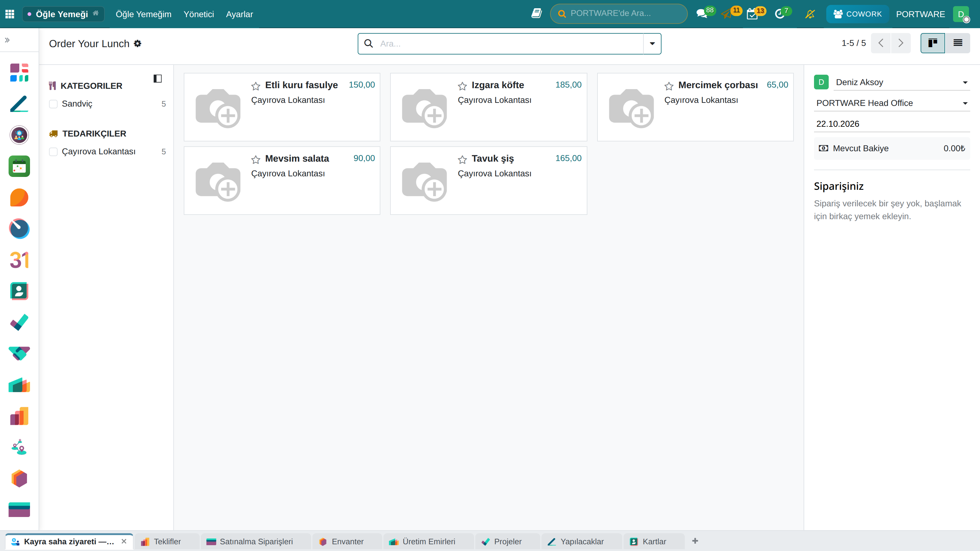This screenshot has height=551, width=980.
Task: Open the PORTWARE Head Office location dropdown
Action: point(891,103)
